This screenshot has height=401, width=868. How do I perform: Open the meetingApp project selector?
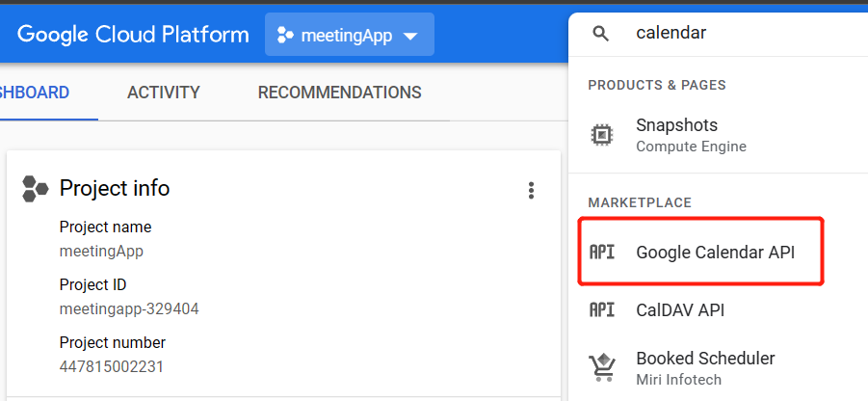tap(349, 36)
